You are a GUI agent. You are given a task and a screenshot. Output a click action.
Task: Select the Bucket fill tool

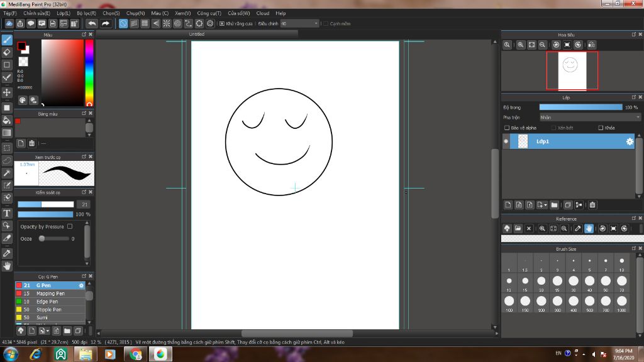coord(7,120)
